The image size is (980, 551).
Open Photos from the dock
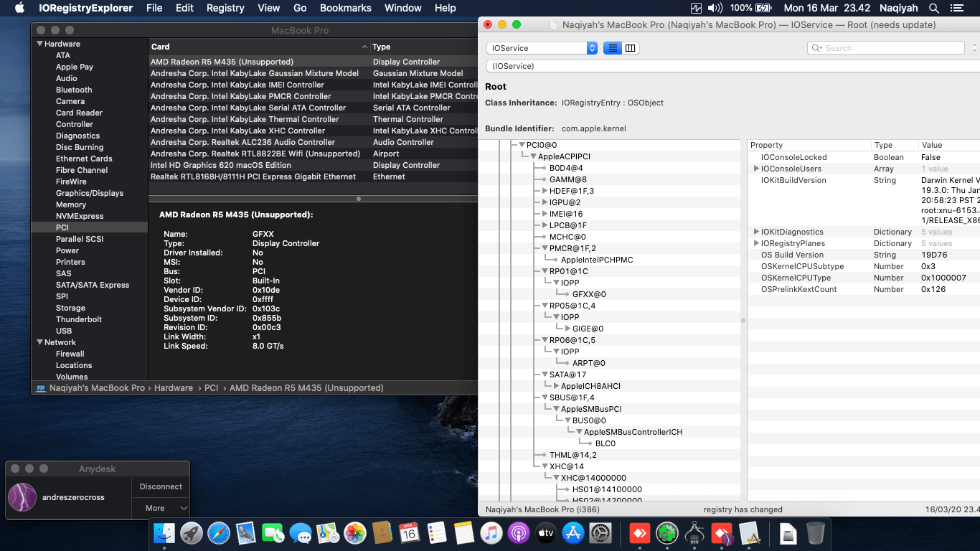pyautogui.click(x=355, y=533)
